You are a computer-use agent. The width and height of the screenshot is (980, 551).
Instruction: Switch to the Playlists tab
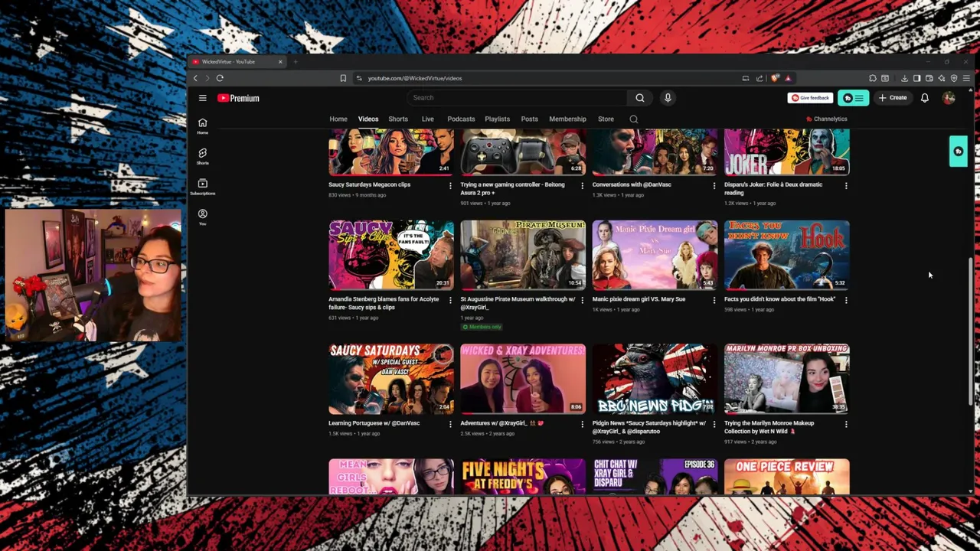[x=497, y=119]
